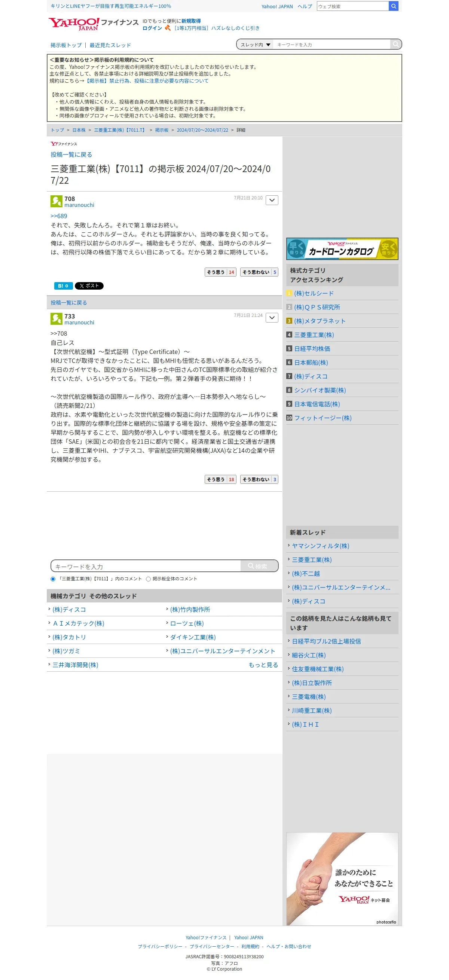Screen dimensions: 449x980
Task: Open thread ダイキン工業(株)
Action: point(193,637)
